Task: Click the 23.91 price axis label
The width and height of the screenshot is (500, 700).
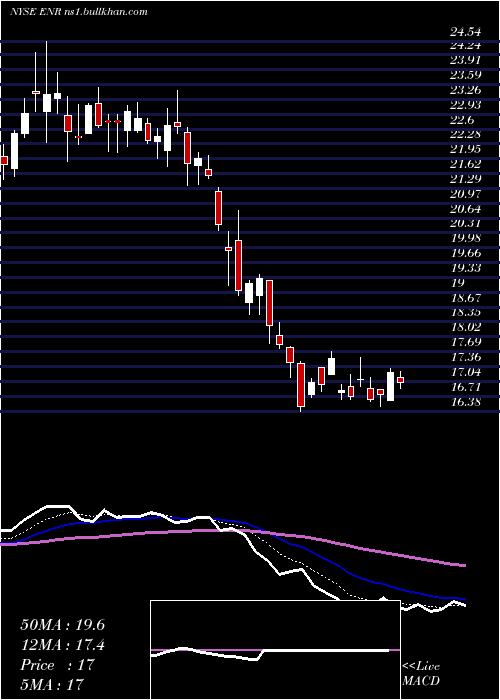Action: pos(466,60)
